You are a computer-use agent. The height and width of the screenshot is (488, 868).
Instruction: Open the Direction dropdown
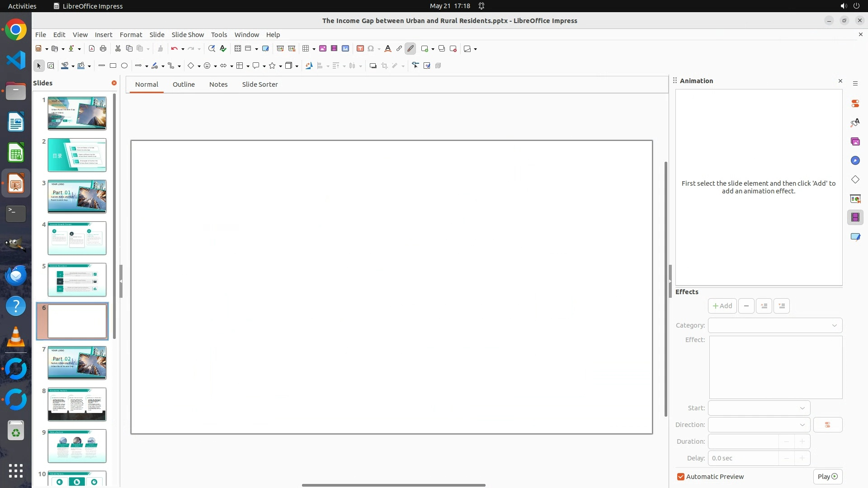tap(759, 425)
